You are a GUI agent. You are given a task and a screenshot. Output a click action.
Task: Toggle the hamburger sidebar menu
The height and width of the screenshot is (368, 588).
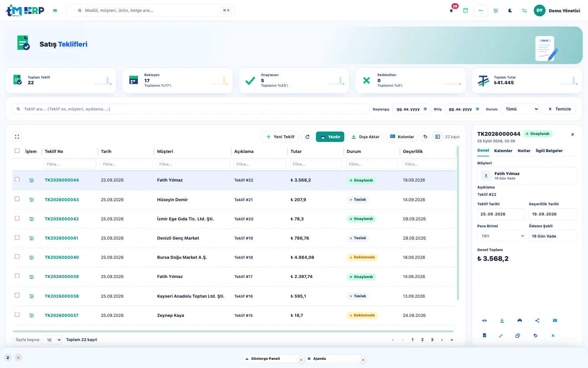pos(55,11)
